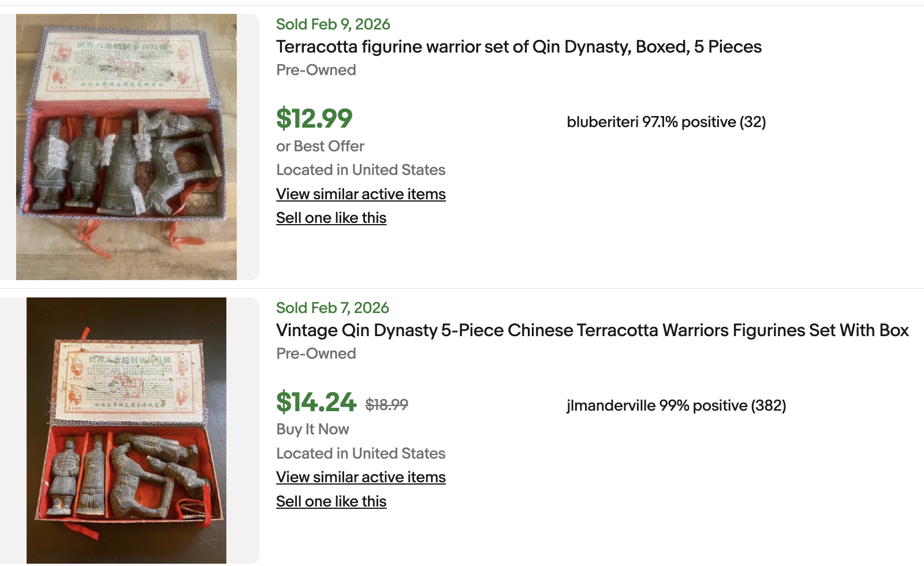
Task: Open the boxed 5 Pieces terracotta listing thumbnail
Action: [x=126, y=147]
